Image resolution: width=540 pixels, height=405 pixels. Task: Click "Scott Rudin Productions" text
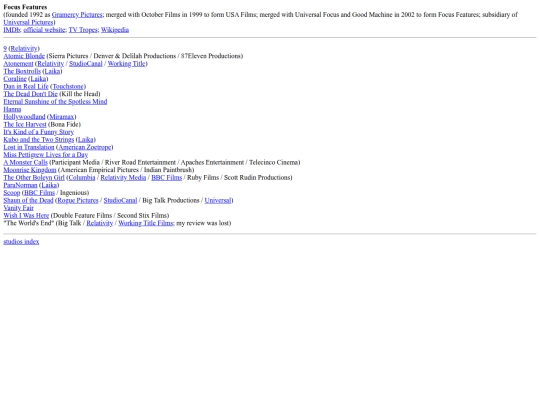point(257,177)
